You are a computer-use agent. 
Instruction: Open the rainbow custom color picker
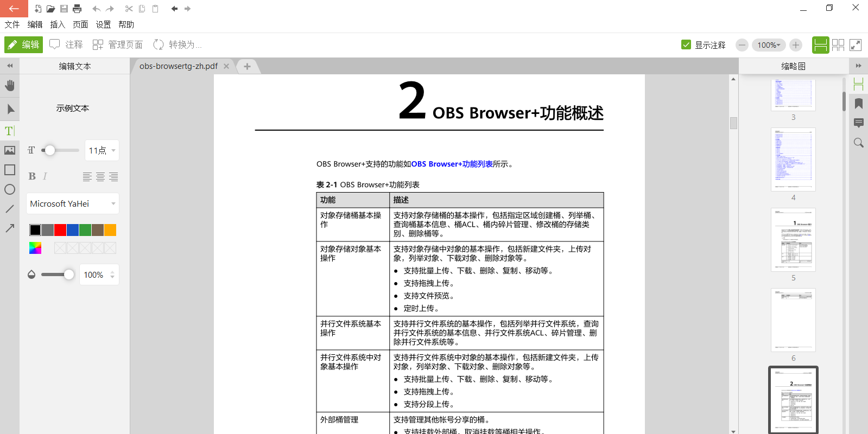click(35, 248)
